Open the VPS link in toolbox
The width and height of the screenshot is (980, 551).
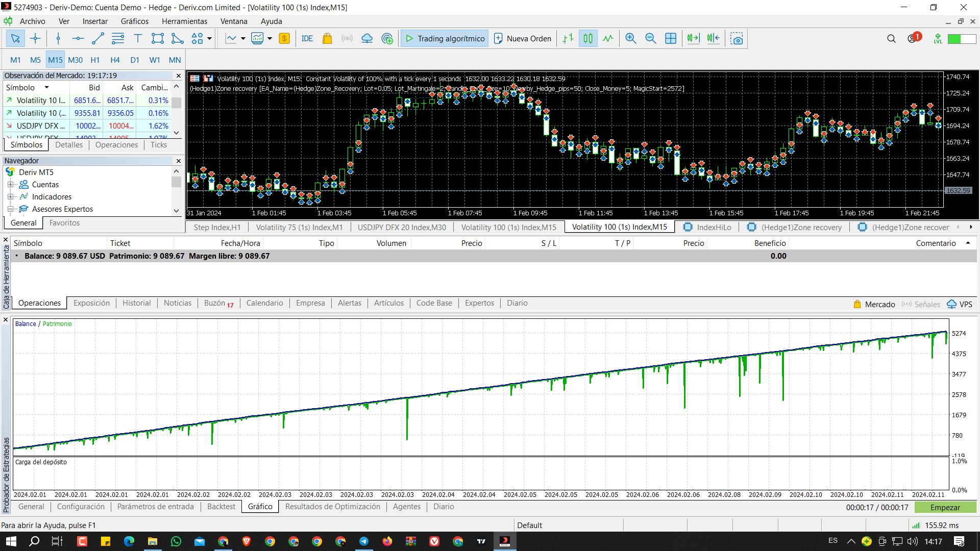pyautogui.click(x=960, y=305)
